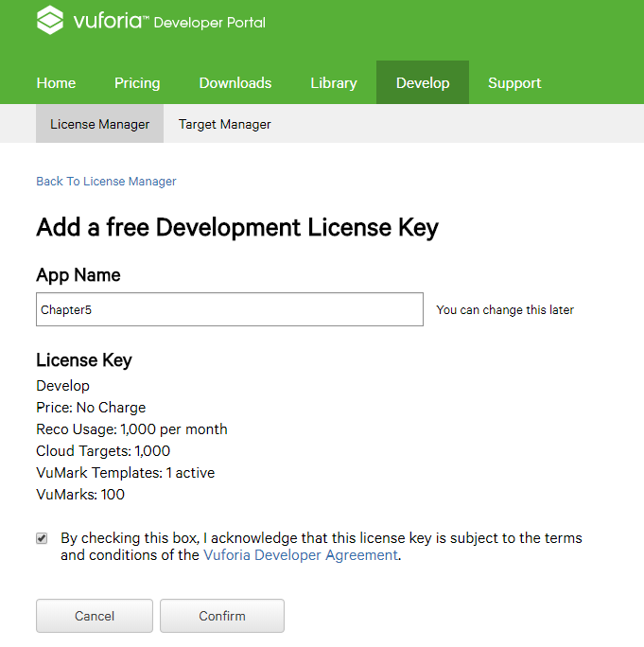Screen dimensions: 644x647
Task: Click the vuforia wordmark in header
Action: point(111,21)
